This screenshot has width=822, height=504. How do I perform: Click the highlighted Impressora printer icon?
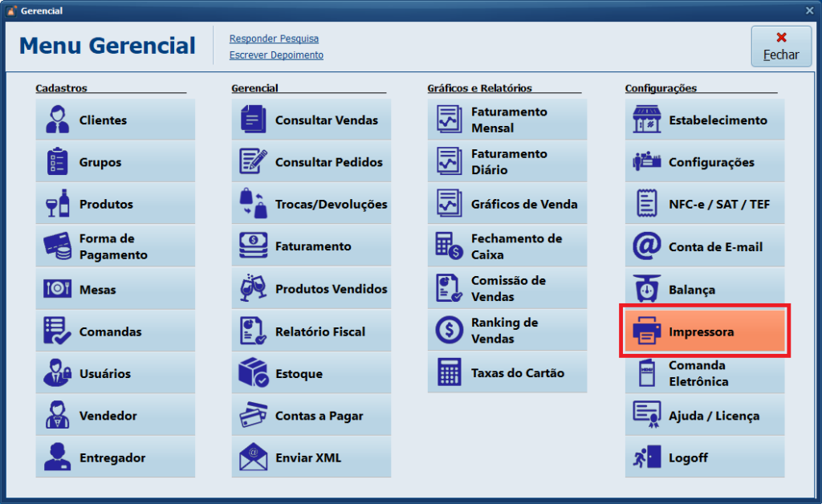[646, 331]
